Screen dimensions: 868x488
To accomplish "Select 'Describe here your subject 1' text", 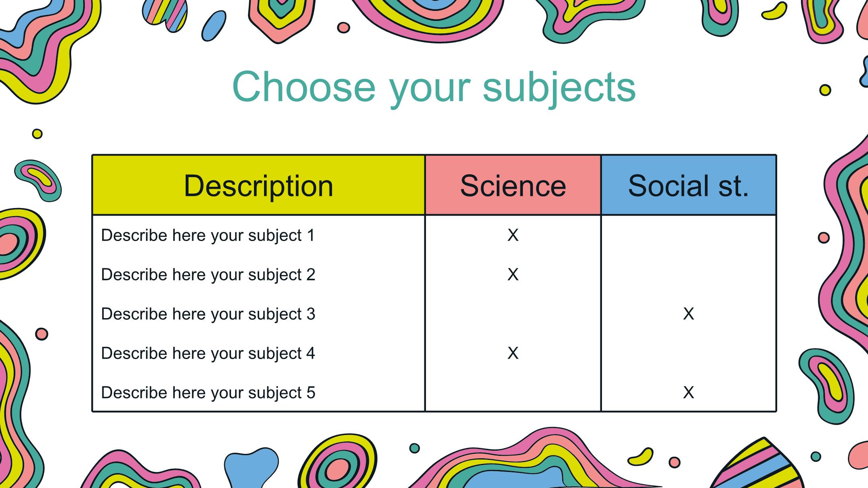I will coord(208,235).
